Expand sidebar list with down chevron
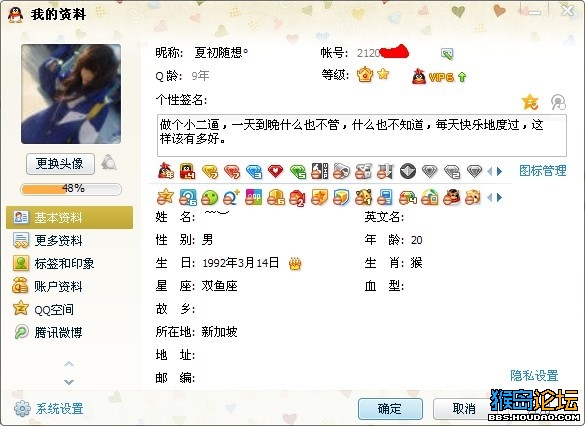585x426 pixels. 69,382
